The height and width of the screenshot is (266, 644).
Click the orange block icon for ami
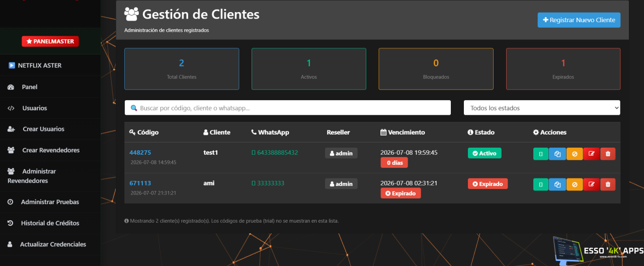[x=575, y=184]
